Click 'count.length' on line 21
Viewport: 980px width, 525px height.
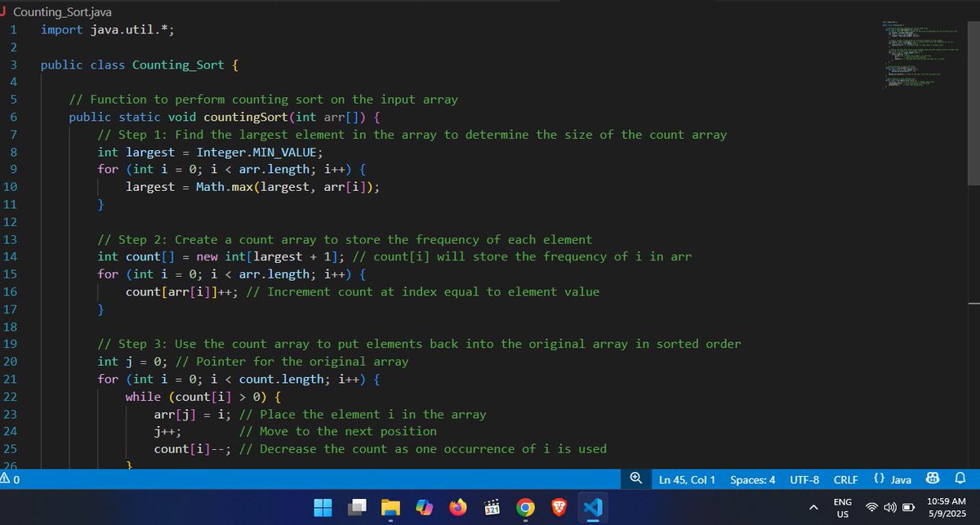(x=282, y=379)
